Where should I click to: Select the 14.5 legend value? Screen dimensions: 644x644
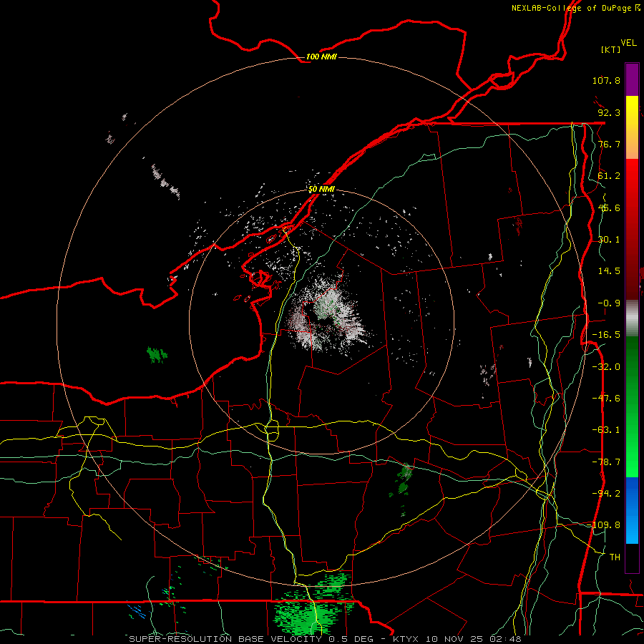[609, 271]
